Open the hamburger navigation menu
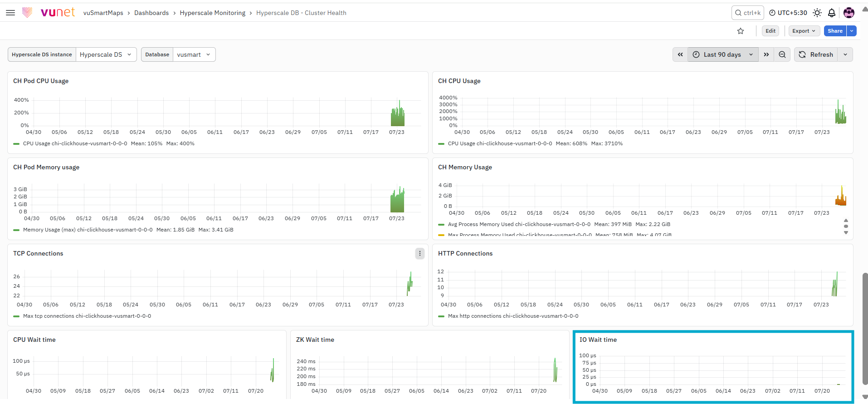Viewport: 868px width, 404px height. (10, 13)
